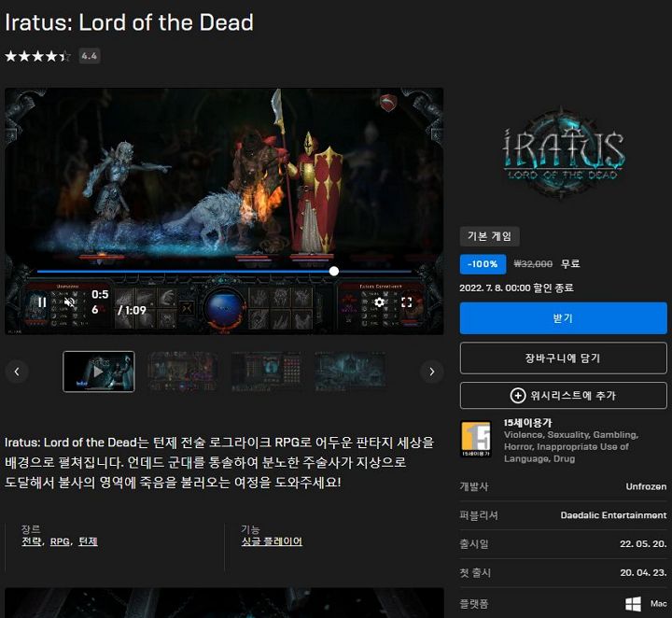Pause the trailer video
672x618 pixels.
coord(42,302)
